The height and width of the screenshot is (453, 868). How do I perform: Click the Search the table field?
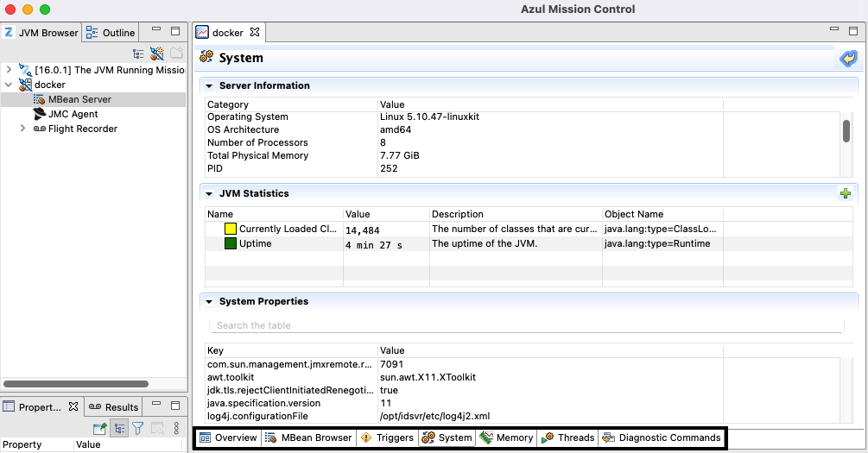pos(527,325)
